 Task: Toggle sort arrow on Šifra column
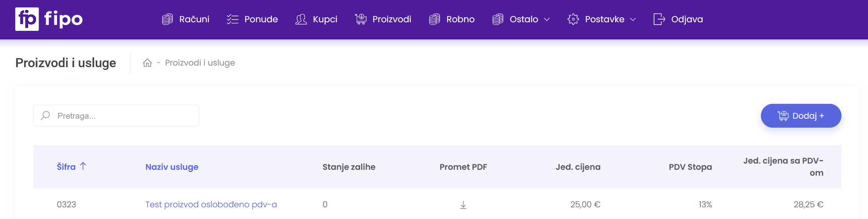pyautogui.click(x=83, y=166)
